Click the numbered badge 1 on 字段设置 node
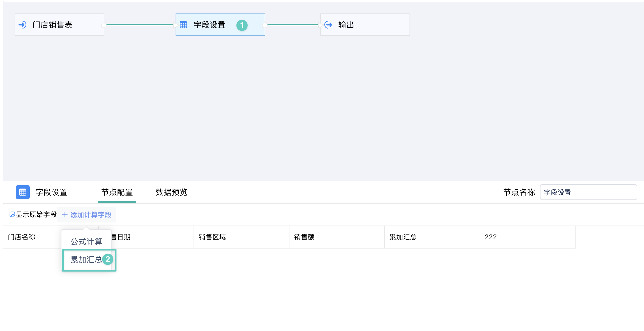Screen dimensions: 644x331 click(242, 25)
